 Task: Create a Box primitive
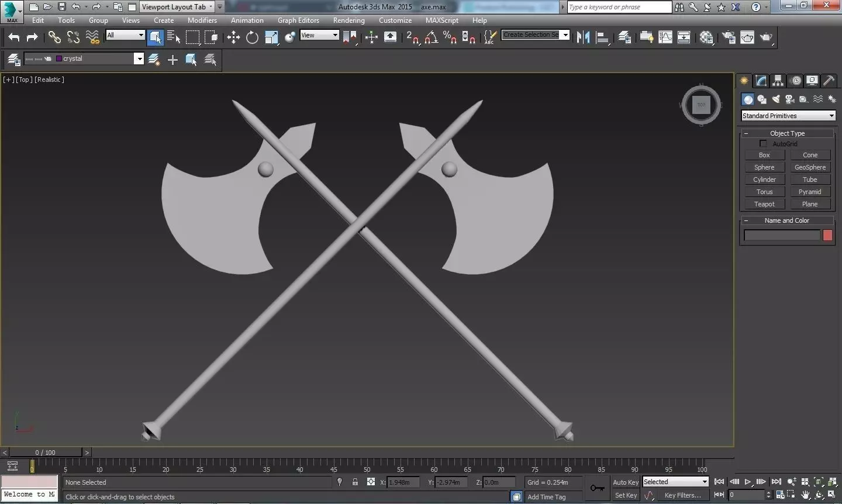coord(764,155)
